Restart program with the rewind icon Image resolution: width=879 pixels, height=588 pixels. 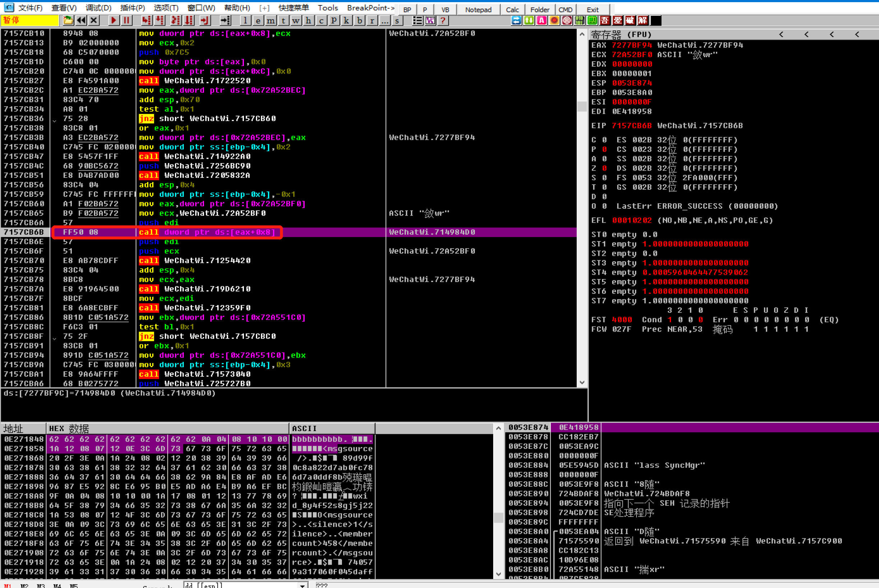click(81, 20)
